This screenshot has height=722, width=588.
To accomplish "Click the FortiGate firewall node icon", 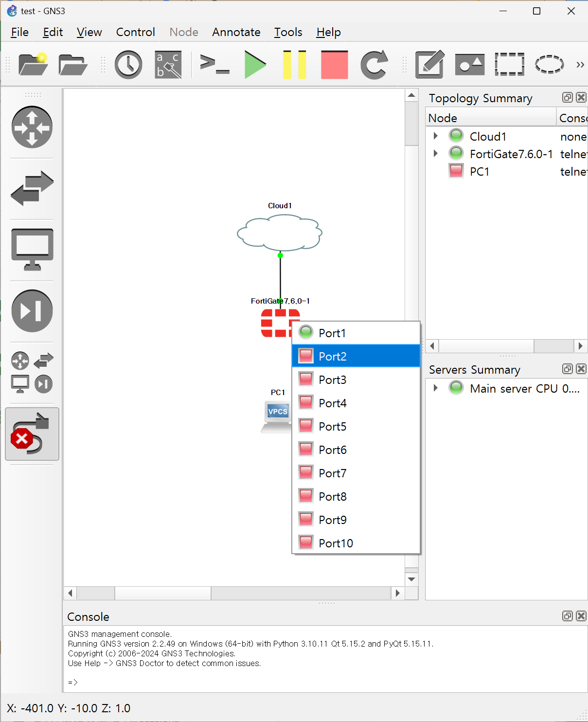I will point(277,323).
